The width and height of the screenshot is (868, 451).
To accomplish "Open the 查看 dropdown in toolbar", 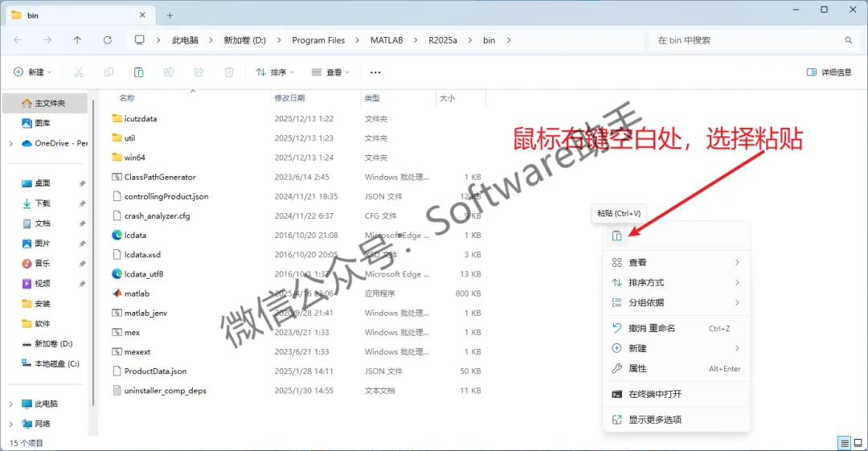I will pos(330,72).
